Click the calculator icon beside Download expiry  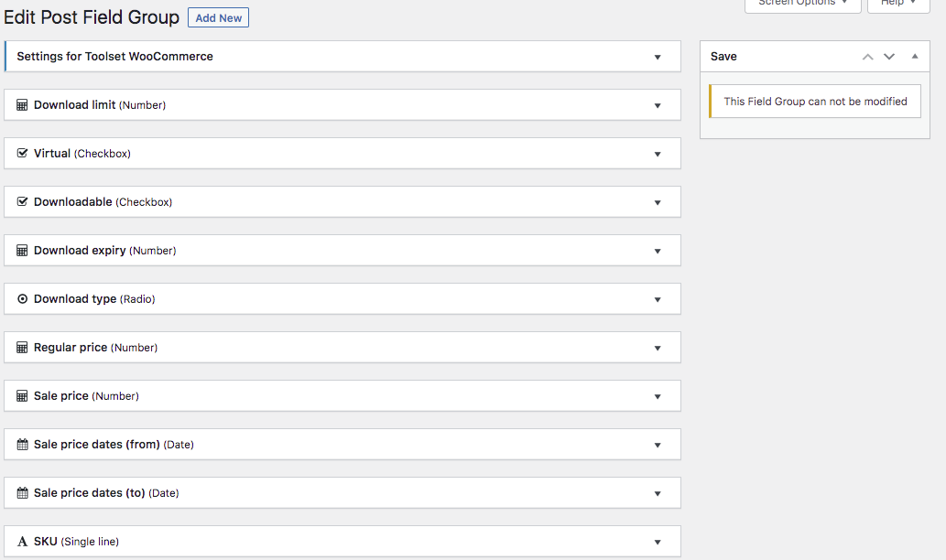pyautogui.click(x=23, y=251)
